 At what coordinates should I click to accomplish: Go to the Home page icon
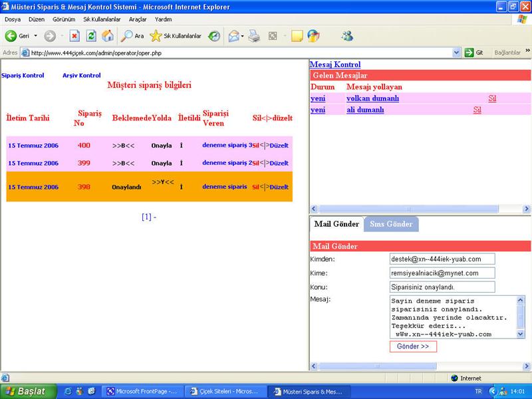(x=108, y=36)
